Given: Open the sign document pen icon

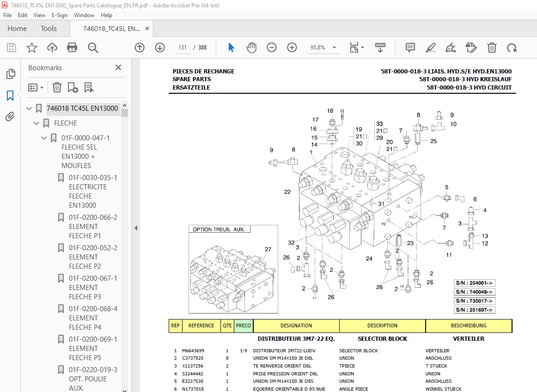Looking at the screenshot, I should point(451,48).
